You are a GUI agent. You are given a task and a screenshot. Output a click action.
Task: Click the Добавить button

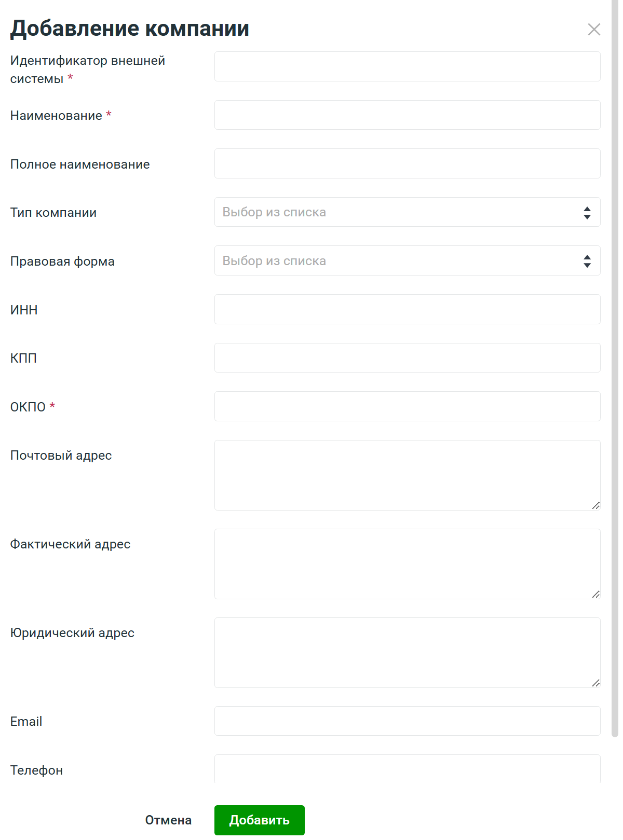pos(259,820)
